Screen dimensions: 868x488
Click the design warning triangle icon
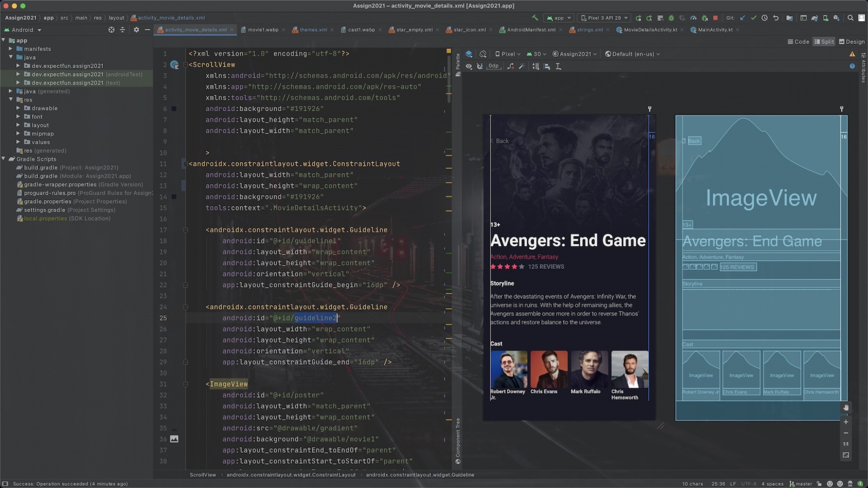click(x=852, y=54)
